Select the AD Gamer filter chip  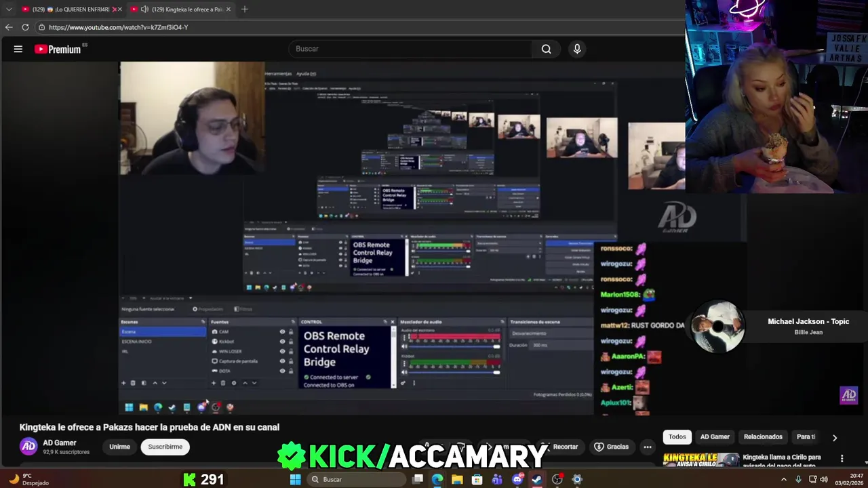coord(715,437)
